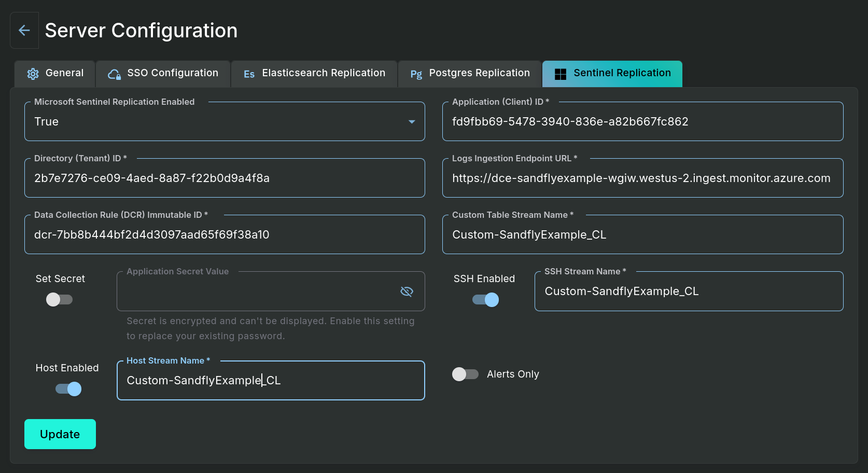Click the Sentinel Windows logo icon

pyautogui.click(x=560, y=74)
